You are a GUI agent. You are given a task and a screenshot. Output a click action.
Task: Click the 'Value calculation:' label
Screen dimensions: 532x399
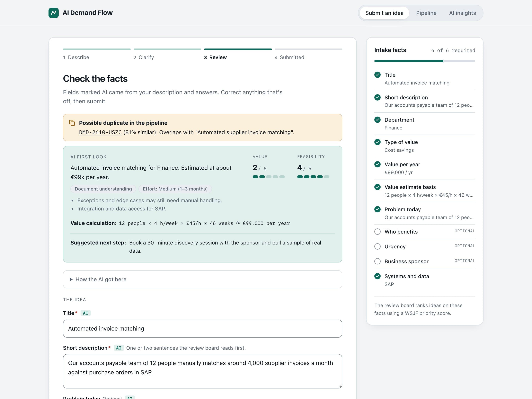pyautogui.click(x=93, y=223)
